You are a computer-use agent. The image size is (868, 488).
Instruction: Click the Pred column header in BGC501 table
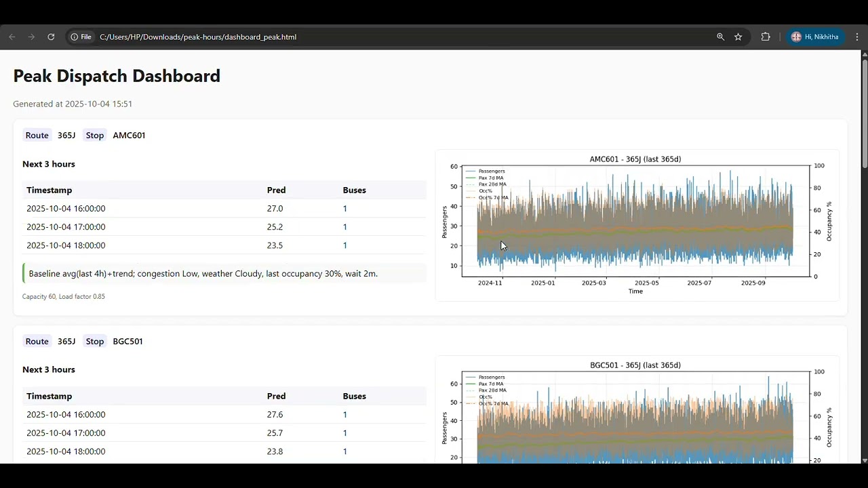coord(276,396)
